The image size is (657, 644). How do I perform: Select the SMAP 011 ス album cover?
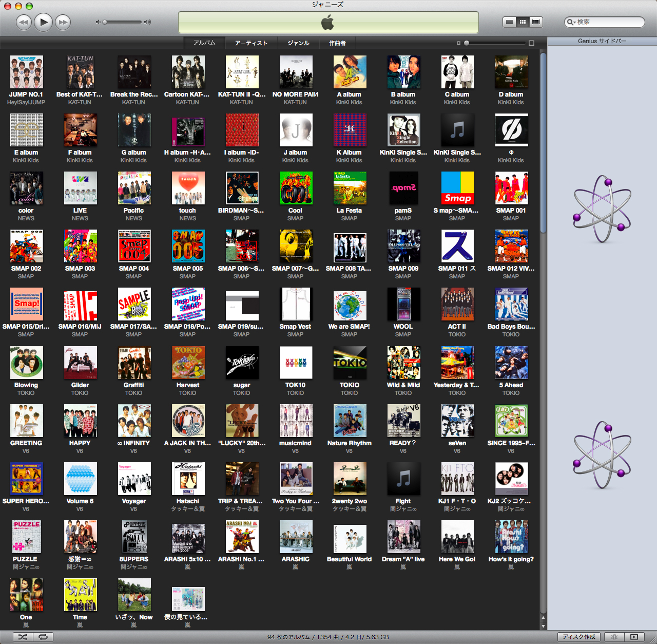[457, 246]
